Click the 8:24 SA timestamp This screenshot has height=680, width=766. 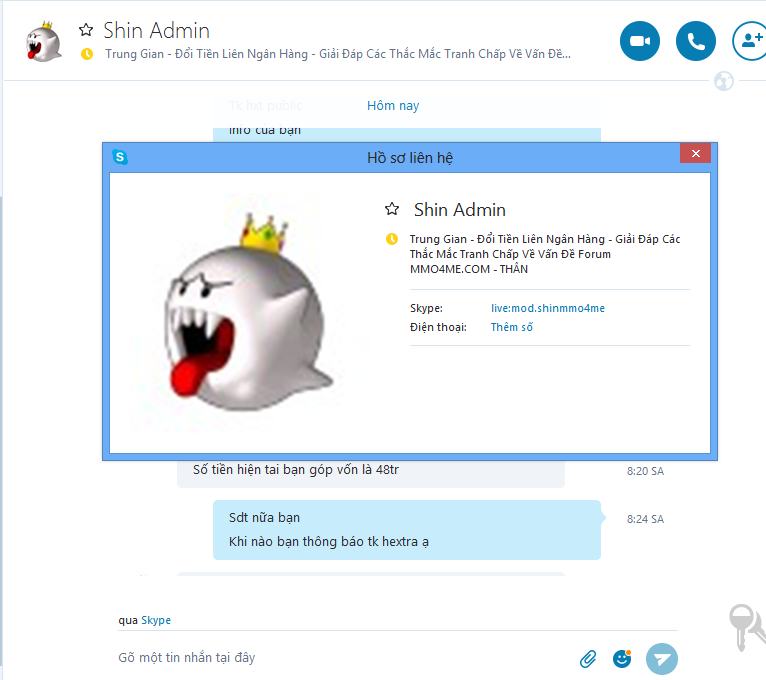click(x=645, y=519)
